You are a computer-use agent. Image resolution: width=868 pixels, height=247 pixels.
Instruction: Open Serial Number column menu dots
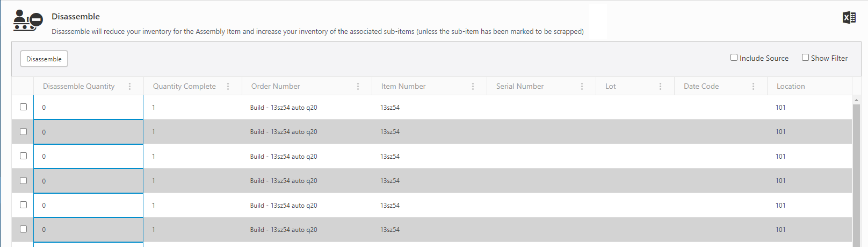(x=582, y=86)
